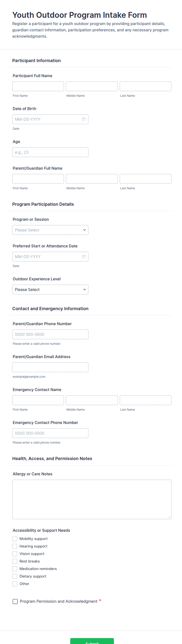
Task: Expand the Program or Session dropdown
Action: [50, 230]
